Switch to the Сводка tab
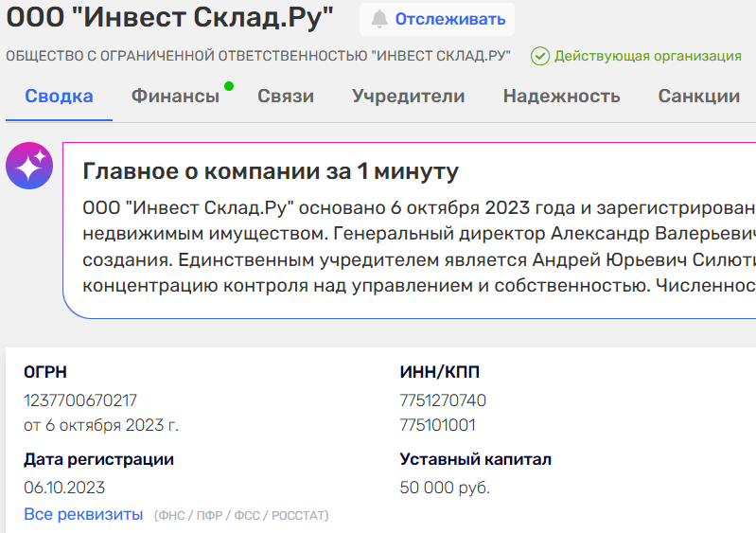This screenshot has height=533, width=756. [59, 96]
